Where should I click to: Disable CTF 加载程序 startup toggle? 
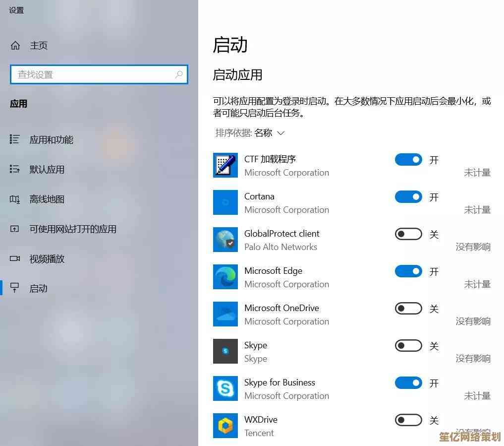click(408, 160)
